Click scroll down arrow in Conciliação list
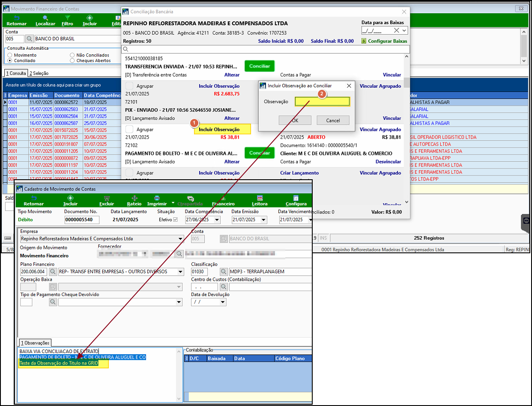The width and height of the screenshot is (532, 406). point(406,202)
